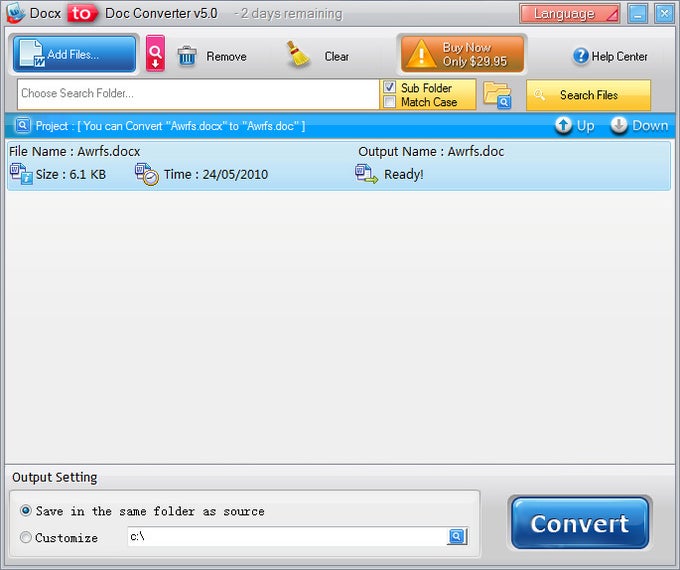Select Save in the same folder as source
Viewport: 680px width, 570px height.
pos(26,511)
